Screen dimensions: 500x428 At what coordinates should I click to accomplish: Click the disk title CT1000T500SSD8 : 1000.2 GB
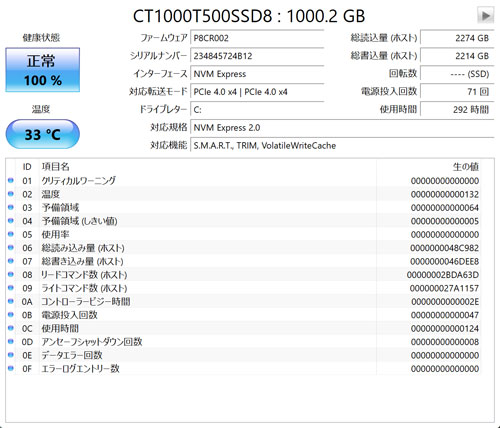[249, 16]
